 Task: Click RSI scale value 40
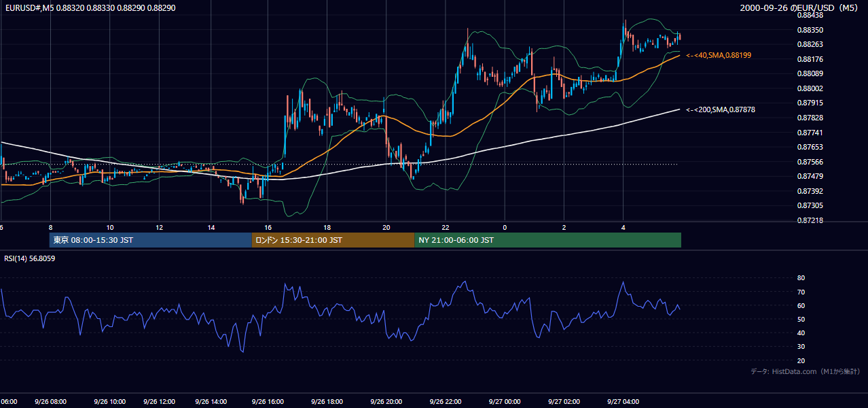pyautogui.click(x=801, y=333)
